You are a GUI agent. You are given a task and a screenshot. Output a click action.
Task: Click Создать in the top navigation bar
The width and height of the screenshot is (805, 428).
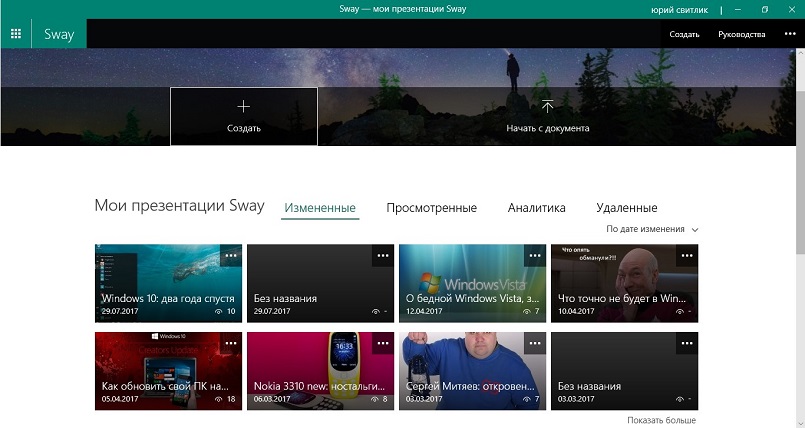(684, 34)
